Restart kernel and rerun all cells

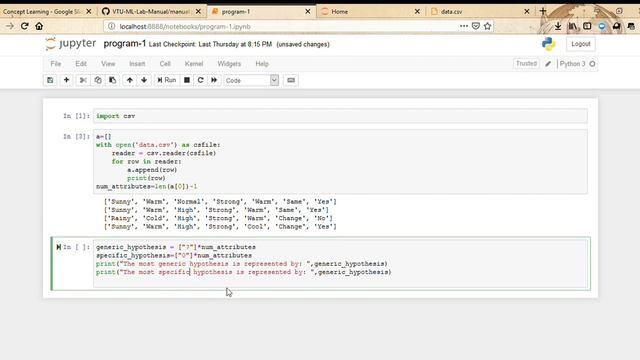click(214, 80)
